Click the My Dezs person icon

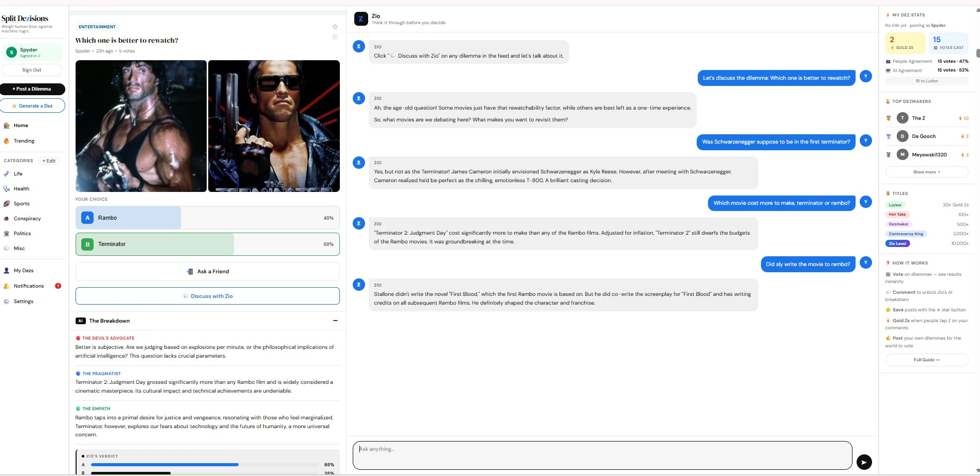pyautogui.click(x=7, y=271)
